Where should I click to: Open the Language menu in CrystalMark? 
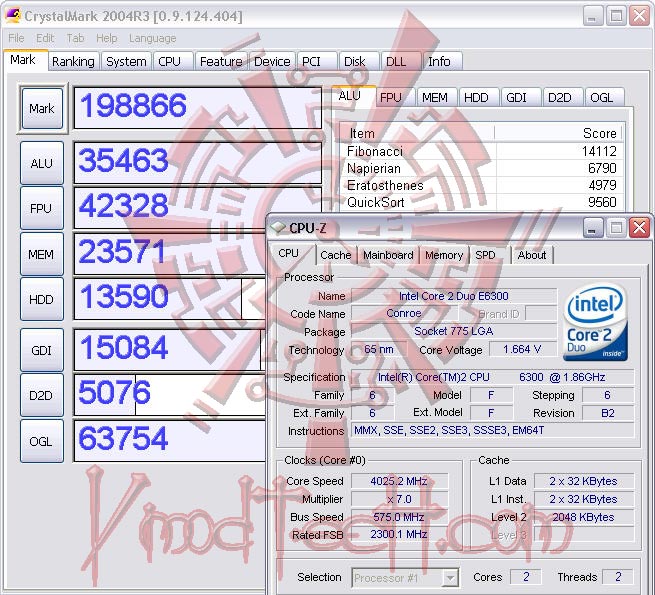(152, 38)
